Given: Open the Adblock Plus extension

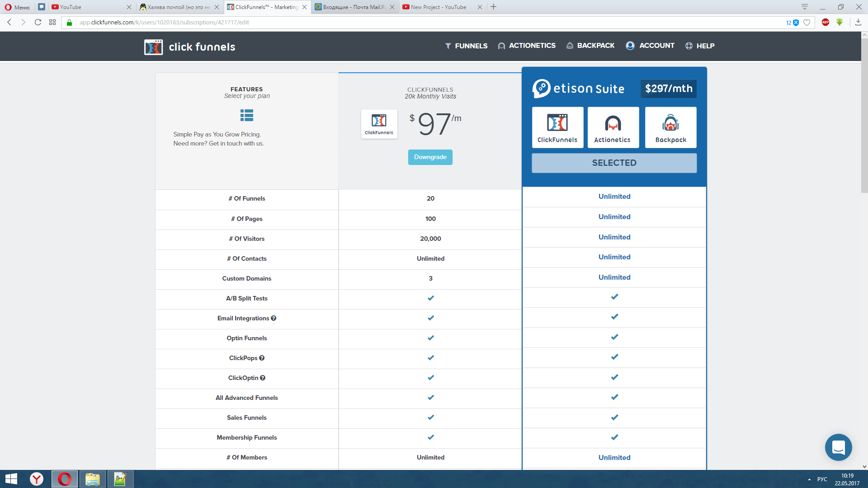Looking at the screenshot, I should (826, 22).
